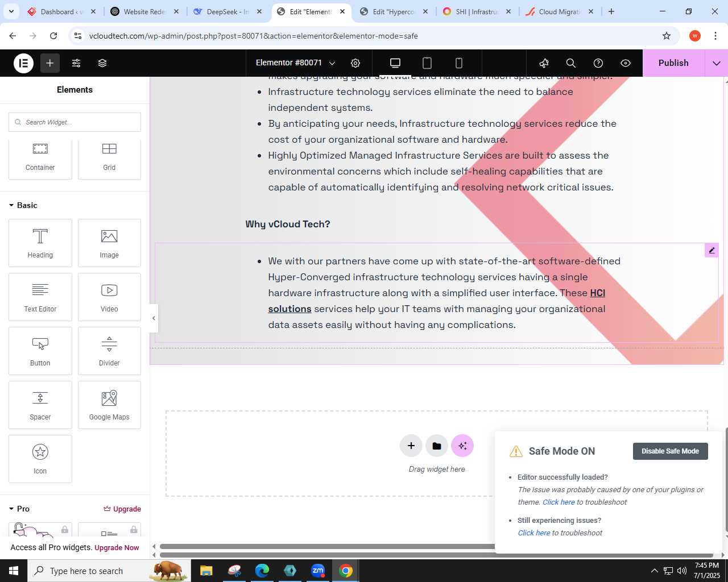Switch to tablet preview mode
The width and height of the screenshot is (728, 582).
(427, 63)
